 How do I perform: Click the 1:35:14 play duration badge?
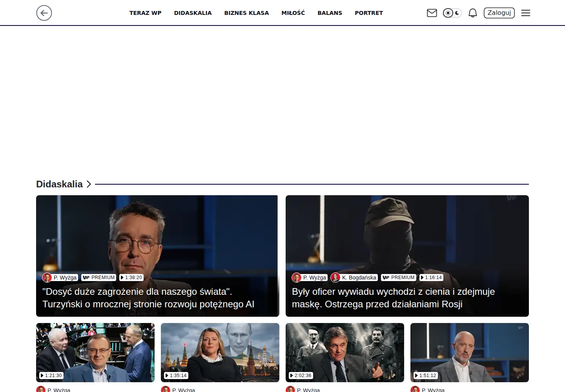click(176, 376)
